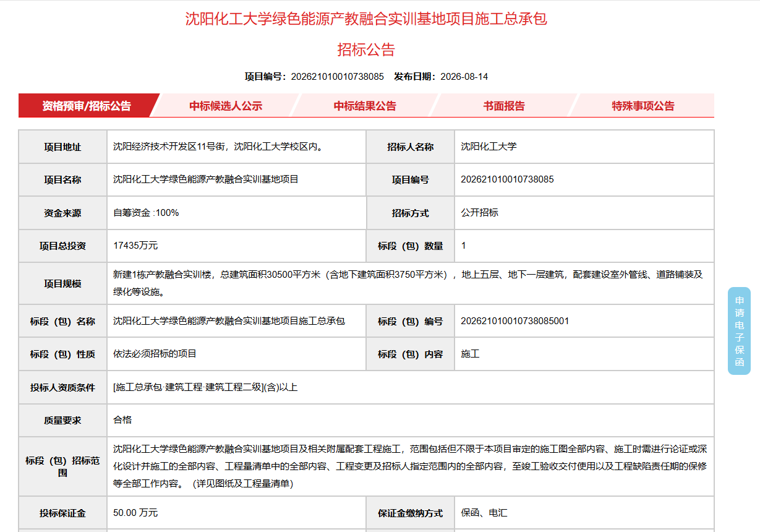Click the 标段（包）编号 label cell

(x=411, y=321)
